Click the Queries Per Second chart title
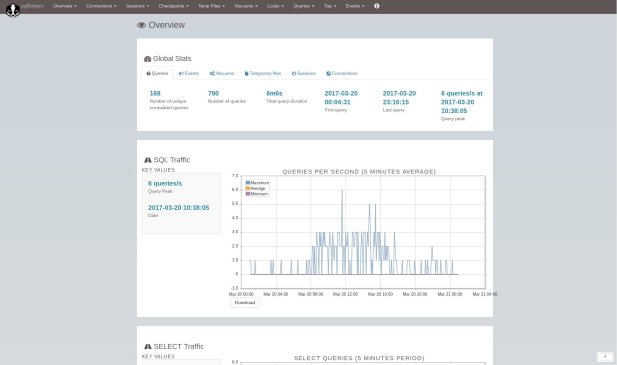This screenshot has width=617, height=365. point(359,172)
